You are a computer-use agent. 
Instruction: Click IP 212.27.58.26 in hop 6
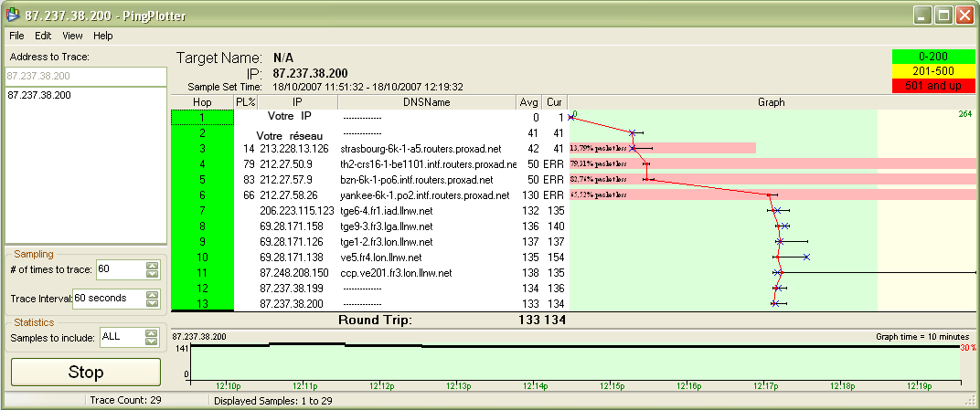coord(288,195)
